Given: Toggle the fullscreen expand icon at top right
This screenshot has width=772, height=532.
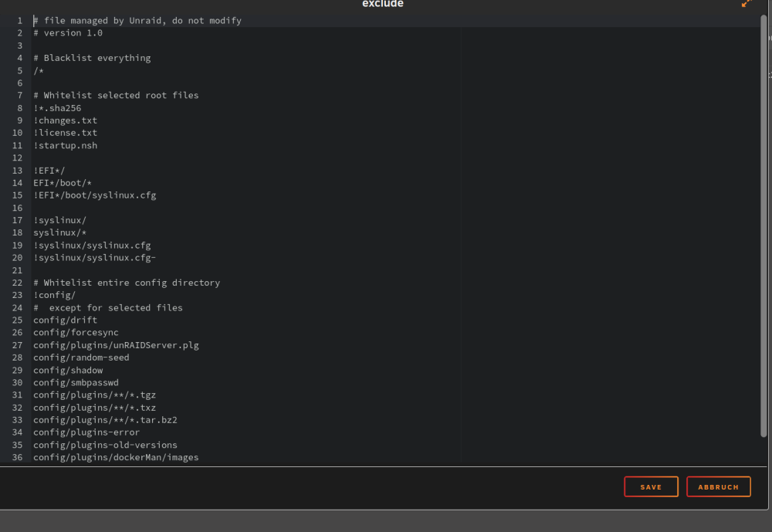Looking at the screenshot, I should click(747, 3).
